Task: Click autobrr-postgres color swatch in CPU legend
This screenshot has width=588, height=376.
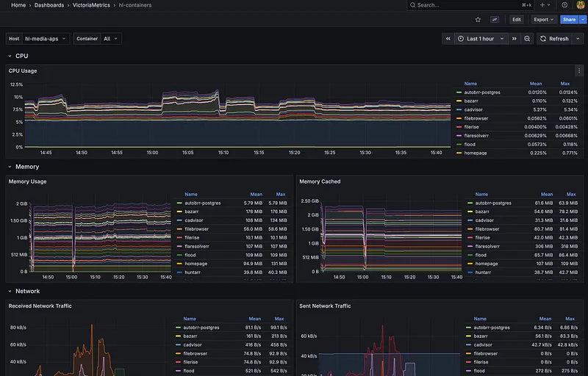Action: tap(459, 93)
